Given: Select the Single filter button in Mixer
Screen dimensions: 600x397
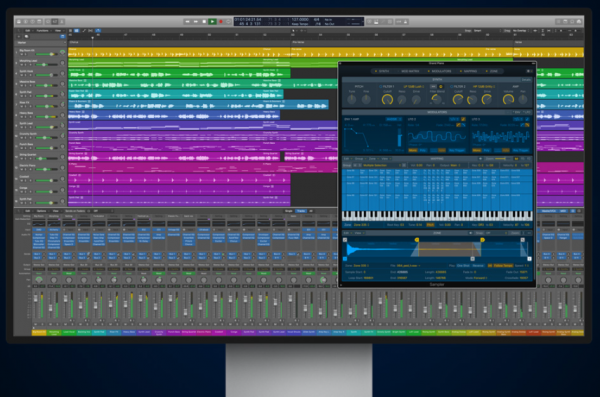Looking at the screenshot, I should [289, 211].
